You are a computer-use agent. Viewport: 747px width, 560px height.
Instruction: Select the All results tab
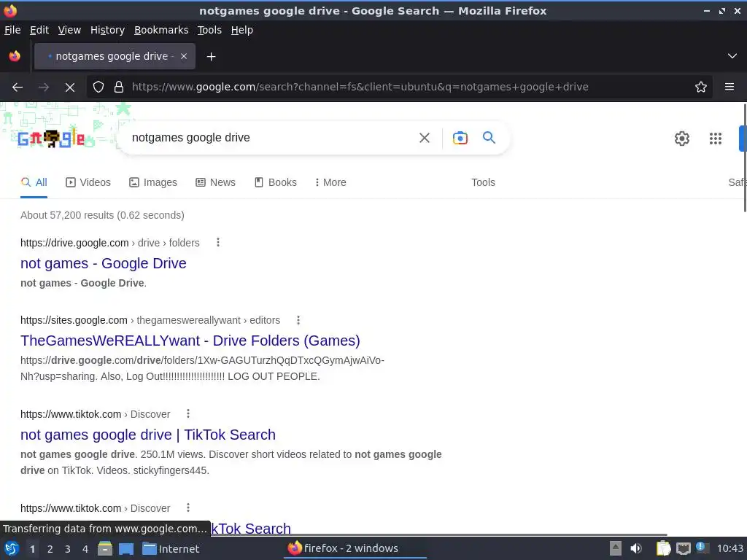pyautogui.click(x=34, y=182)
